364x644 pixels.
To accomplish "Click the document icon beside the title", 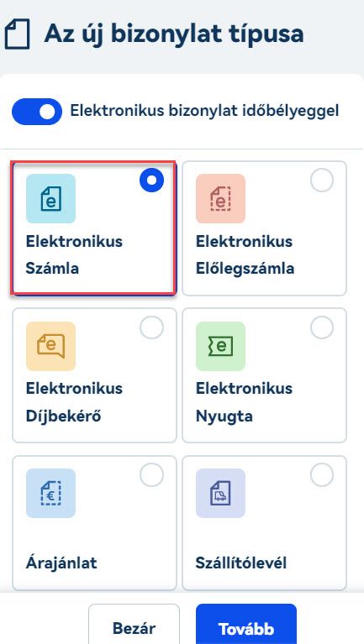I will pyautogui.click(x=18, y=35).
